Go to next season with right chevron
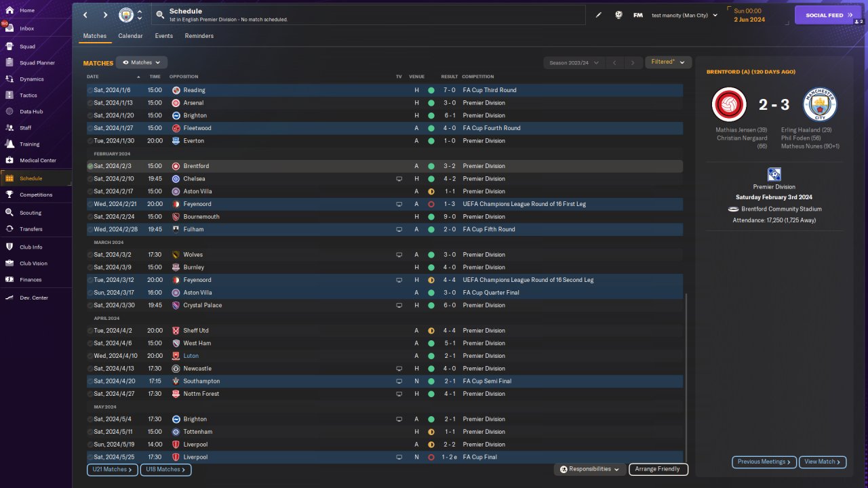The height and width of the screenshot is (488, 868). pyautogui.click(x=633, y=63)
